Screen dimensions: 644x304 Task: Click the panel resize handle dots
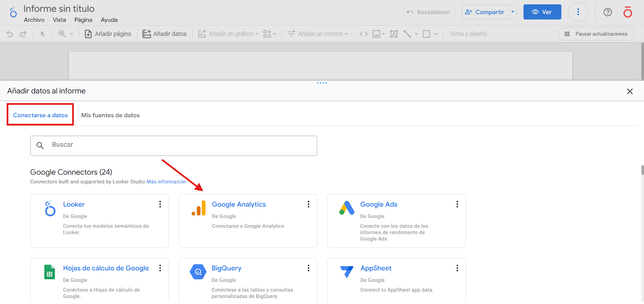[322, 83]
